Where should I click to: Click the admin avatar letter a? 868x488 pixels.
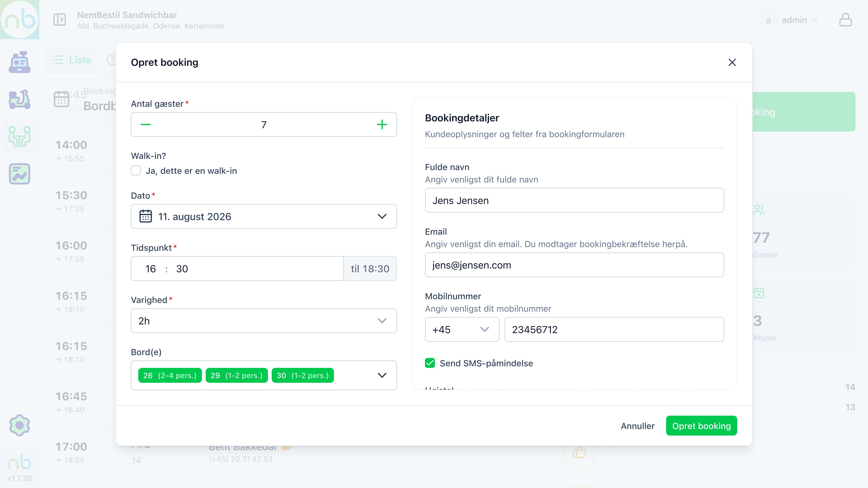(768, 20)
